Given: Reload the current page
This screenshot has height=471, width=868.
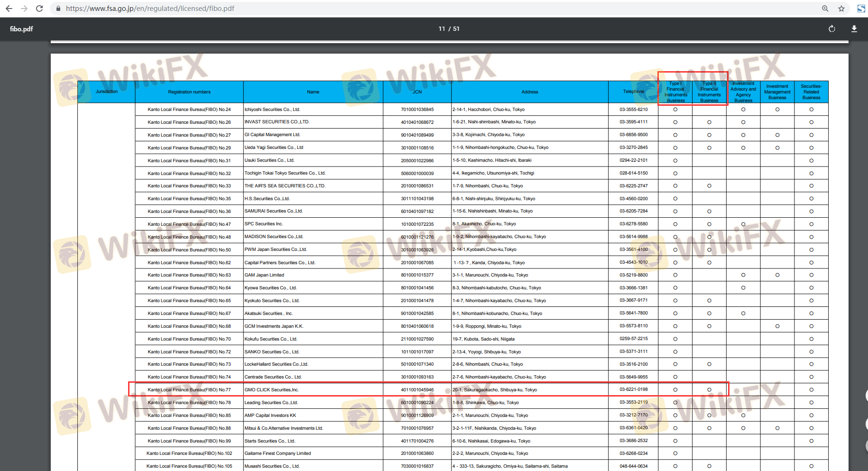Looking at the screenshot, I should pyautogui.click(x=39, y=9).
